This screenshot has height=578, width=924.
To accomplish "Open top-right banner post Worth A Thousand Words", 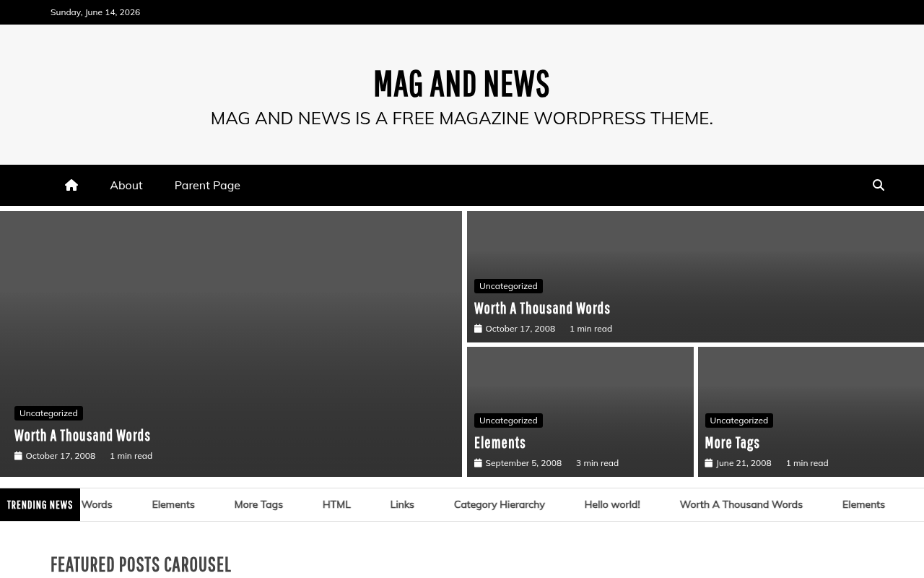I will (x=542, y=308).
